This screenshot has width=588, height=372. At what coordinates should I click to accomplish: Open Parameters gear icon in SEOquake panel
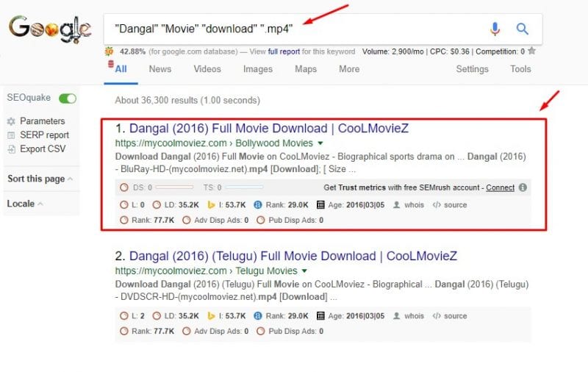tap(11, 121)
